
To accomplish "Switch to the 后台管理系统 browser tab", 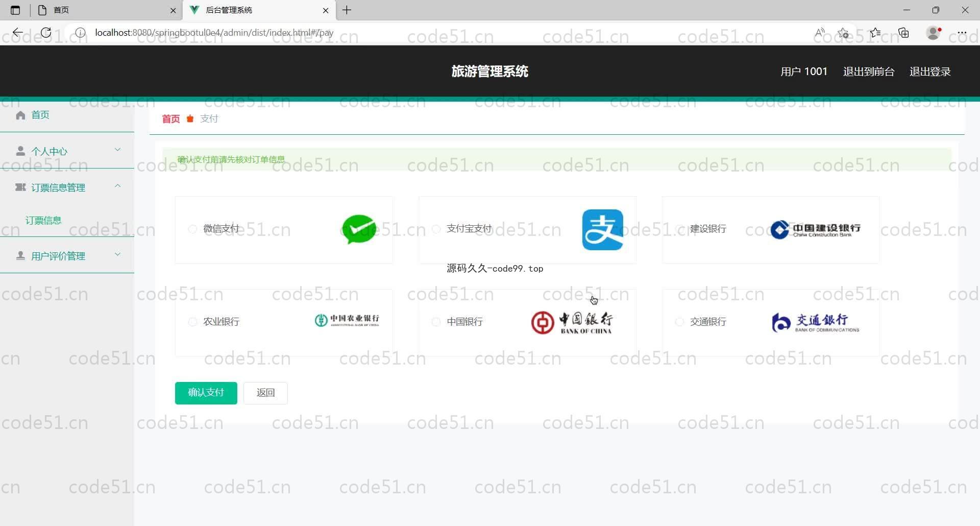I will click(x=259, y=10).
